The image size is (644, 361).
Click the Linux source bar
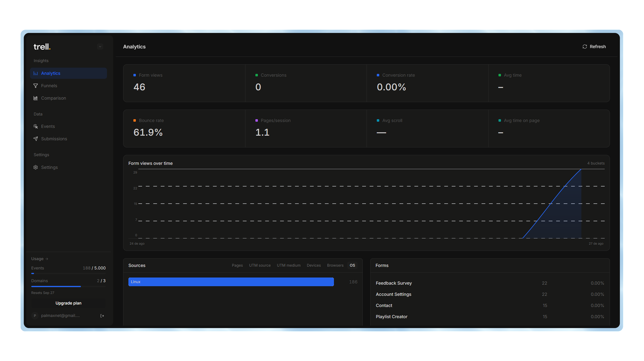(x=231, y=282)
